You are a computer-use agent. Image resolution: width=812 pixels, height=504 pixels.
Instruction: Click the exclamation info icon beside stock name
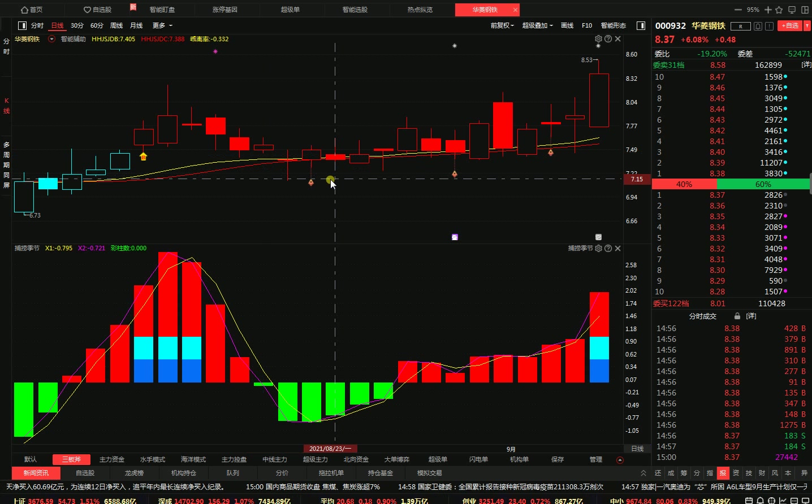pos(770,26)
